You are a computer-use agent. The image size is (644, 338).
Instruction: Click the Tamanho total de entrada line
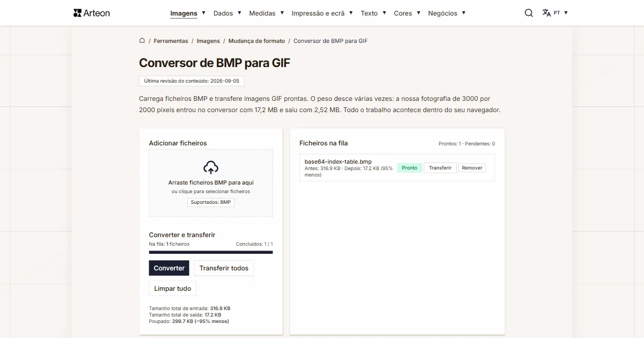point(189,308)
